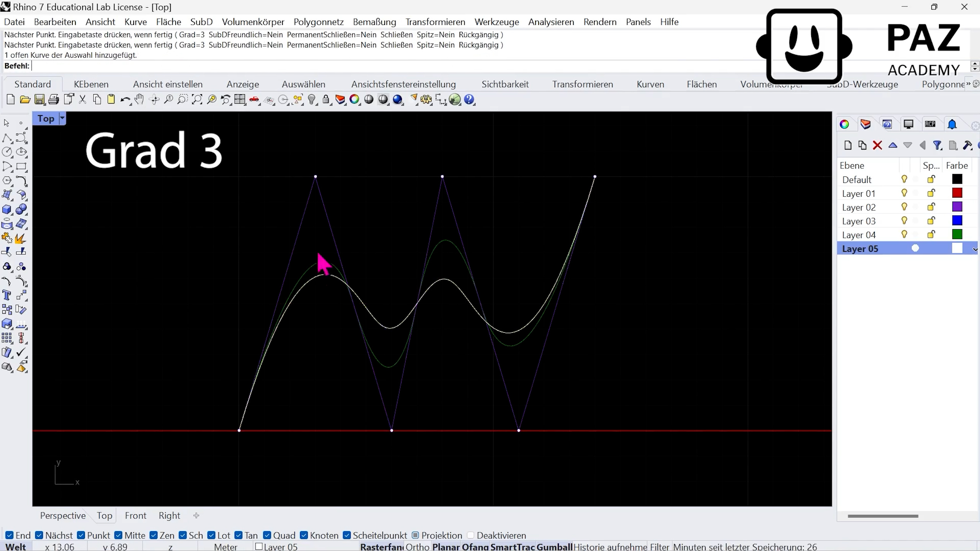
Task: Toggle the Tan object snap checkbox
Action: [238, 535]
